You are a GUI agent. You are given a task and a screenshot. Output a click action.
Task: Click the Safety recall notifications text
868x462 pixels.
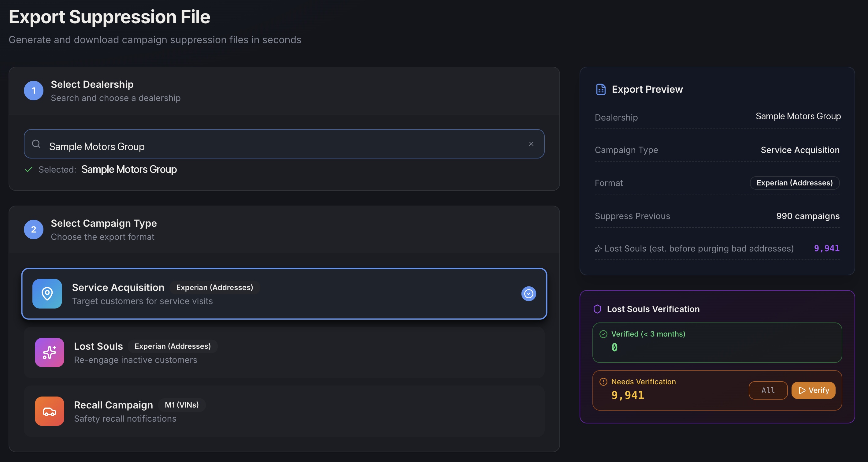point(125,419)
